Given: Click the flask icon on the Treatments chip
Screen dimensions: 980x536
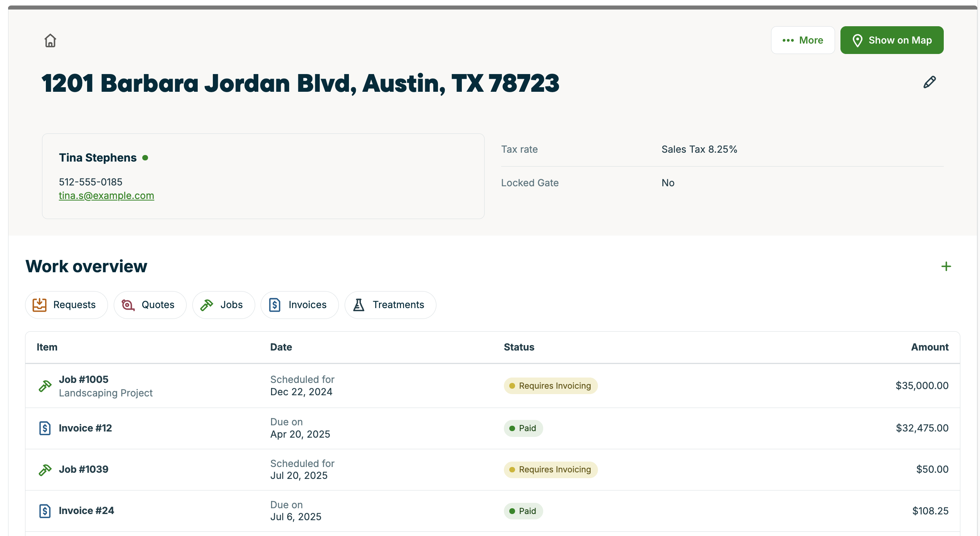Looking at the screenshot, I should pyautogui.click(x=359, y=305).
